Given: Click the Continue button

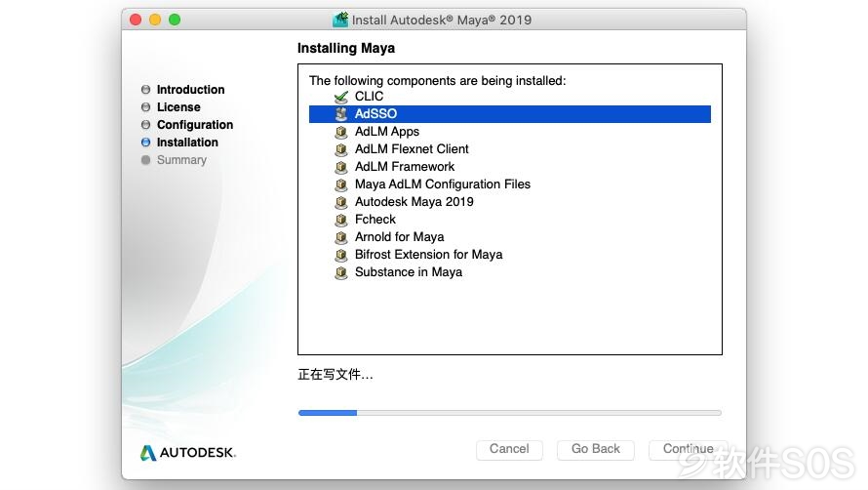Looking at the screenshot, I should click(x=689, y=449).
